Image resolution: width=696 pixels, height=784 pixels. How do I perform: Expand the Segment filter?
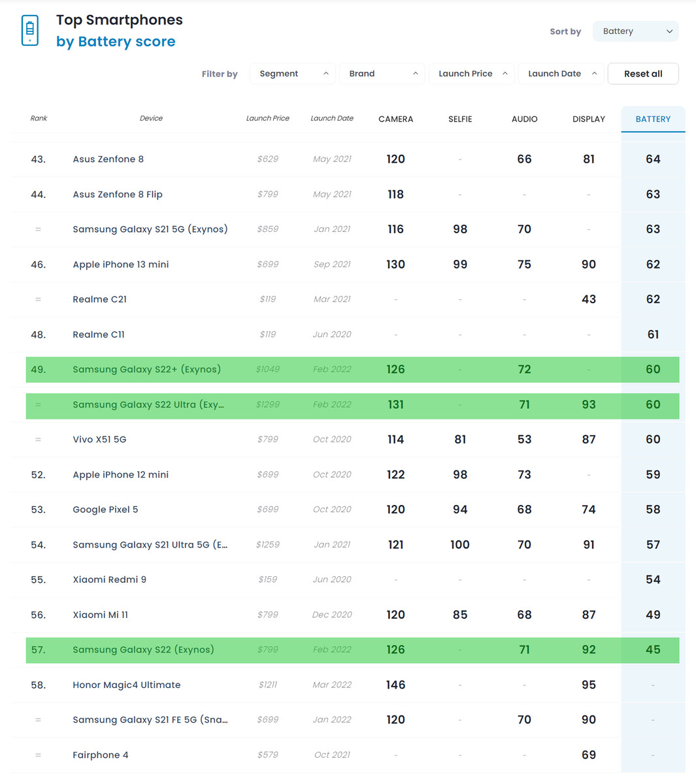pyautogui.click(x=292, y=74)
